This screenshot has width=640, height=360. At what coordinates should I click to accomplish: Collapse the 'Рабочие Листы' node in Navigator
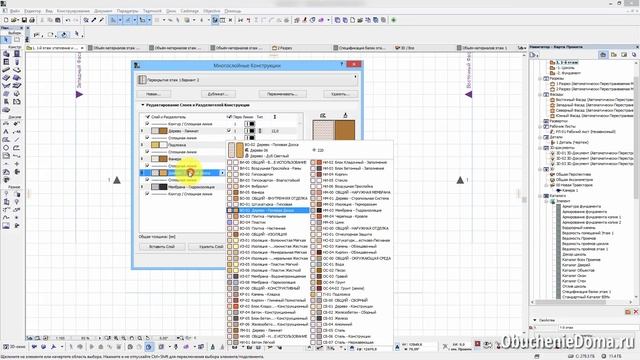tap(540, 127)
